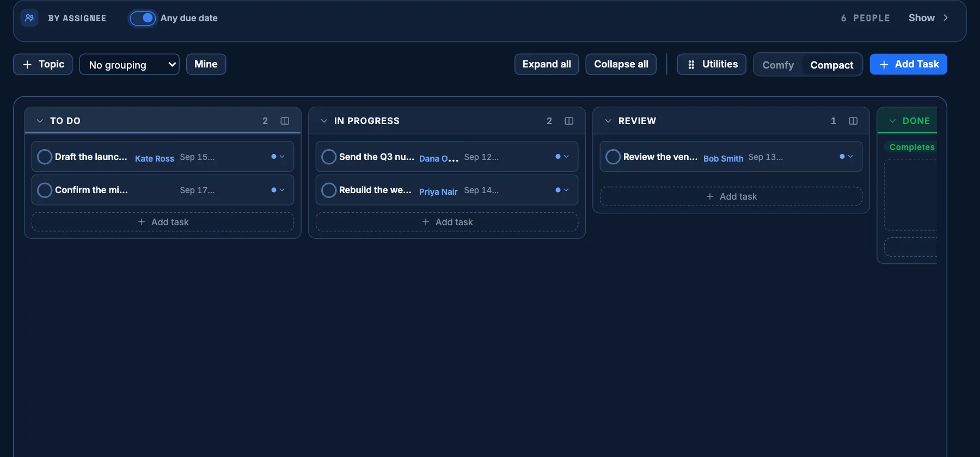Mark 'Send the Q3 nu...' task complete
The image size is (980, 457).
pos(329,157)
